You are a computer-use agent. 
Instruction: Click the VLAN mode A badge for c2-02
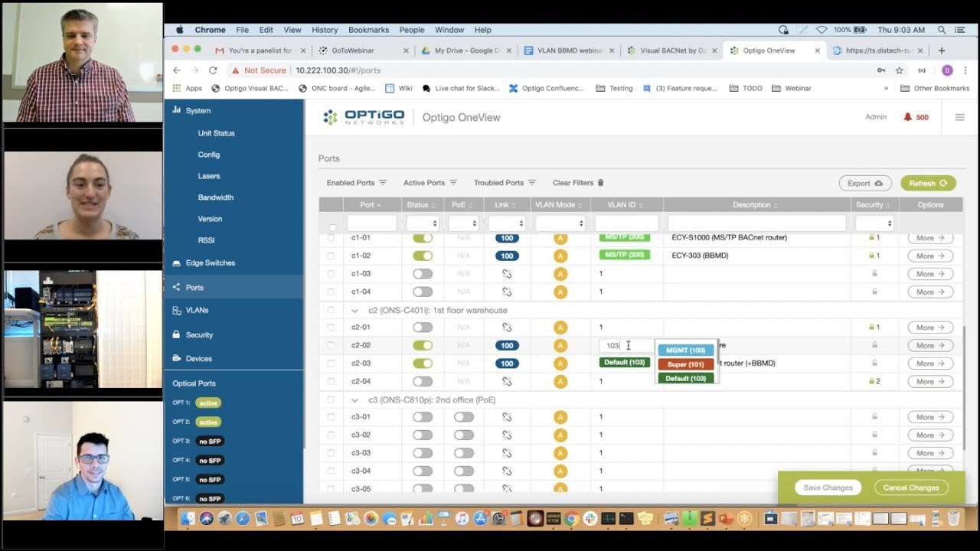coord(560,346)
